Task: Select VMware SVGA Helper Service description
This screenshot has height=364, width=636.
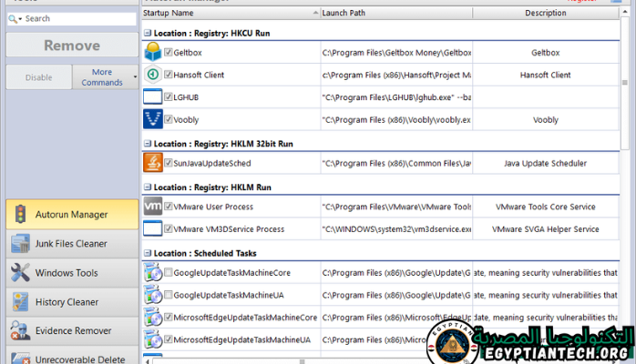Action: point(546,228)
